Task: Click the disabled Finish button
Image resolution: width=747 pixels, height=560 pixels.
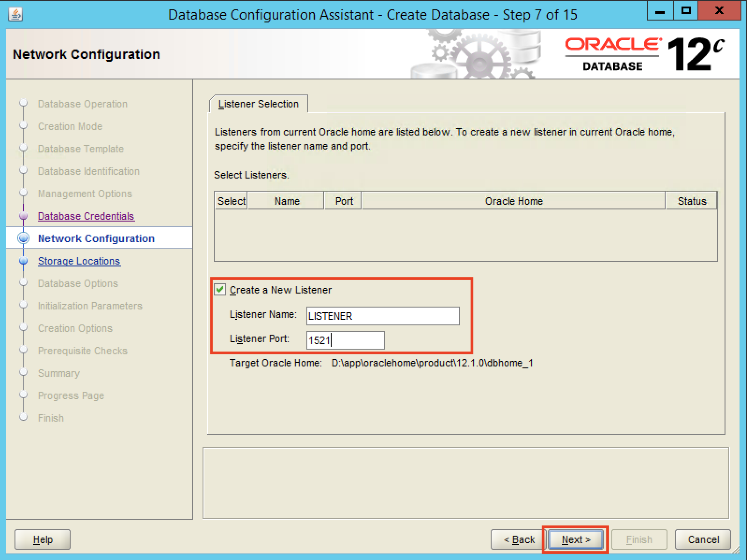Action: click(639, 539)
